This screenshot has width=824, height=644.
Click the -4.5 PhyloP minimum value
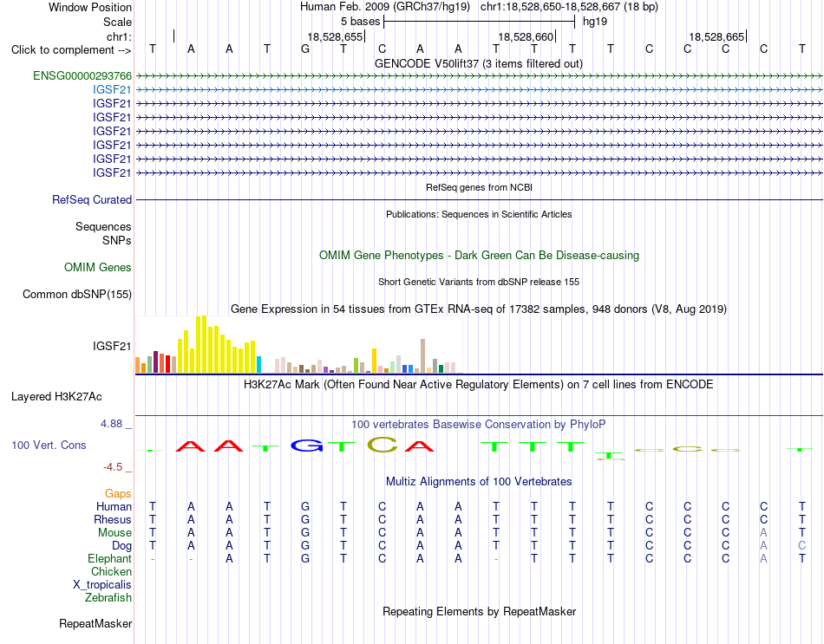(113, 467)
